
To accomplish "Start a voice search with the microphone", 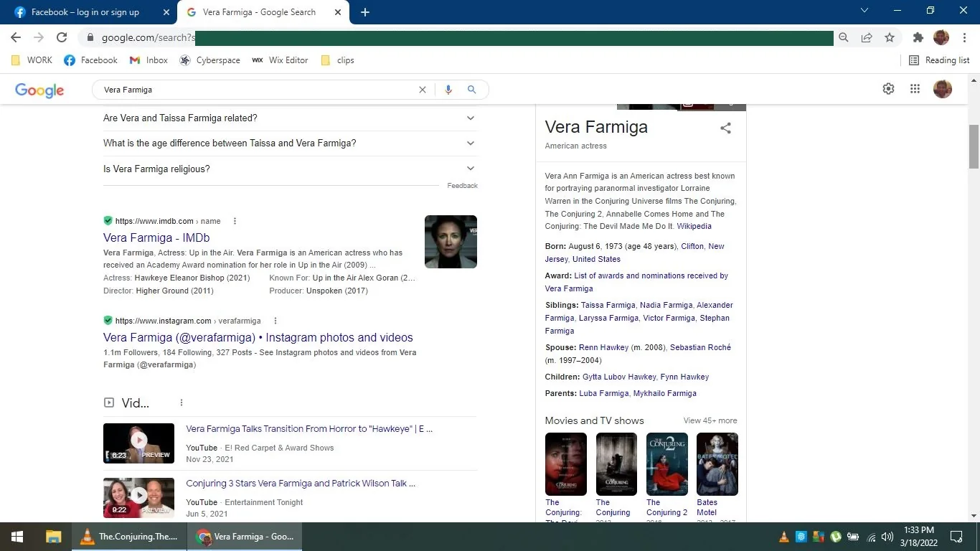I will tap(448, 90).
